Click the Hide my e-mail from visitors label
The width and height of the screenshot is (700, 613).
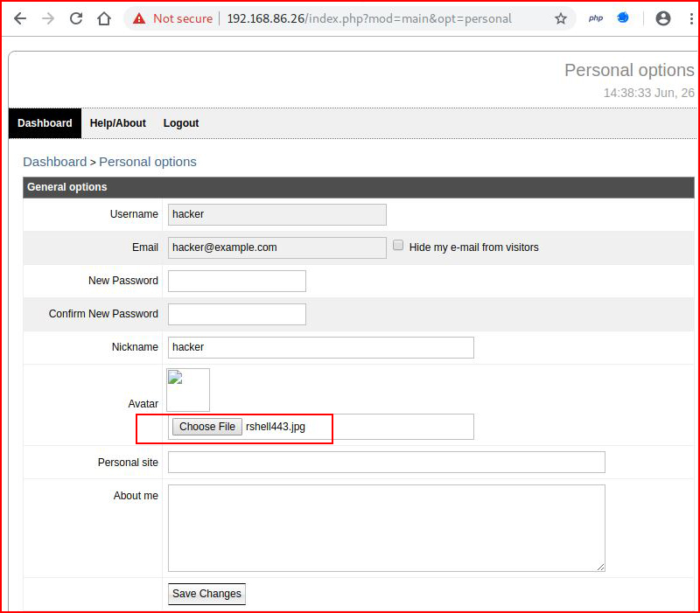point(473,247)
